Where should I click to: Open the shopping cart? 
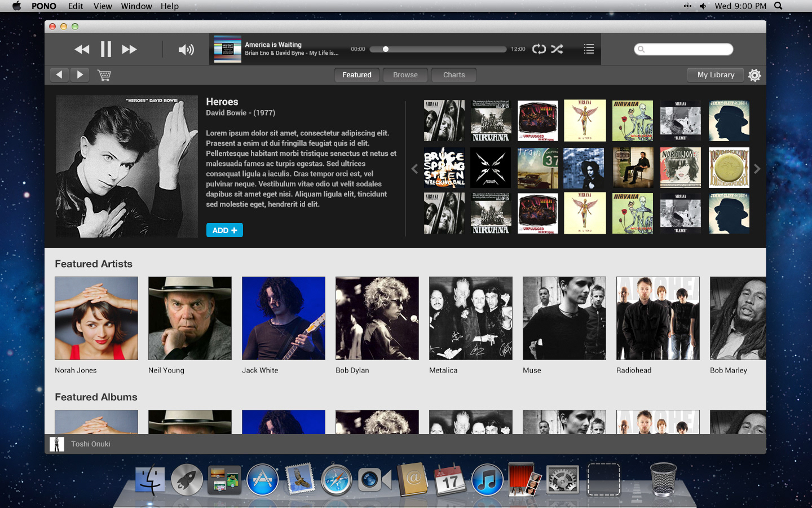coord(104,75)
